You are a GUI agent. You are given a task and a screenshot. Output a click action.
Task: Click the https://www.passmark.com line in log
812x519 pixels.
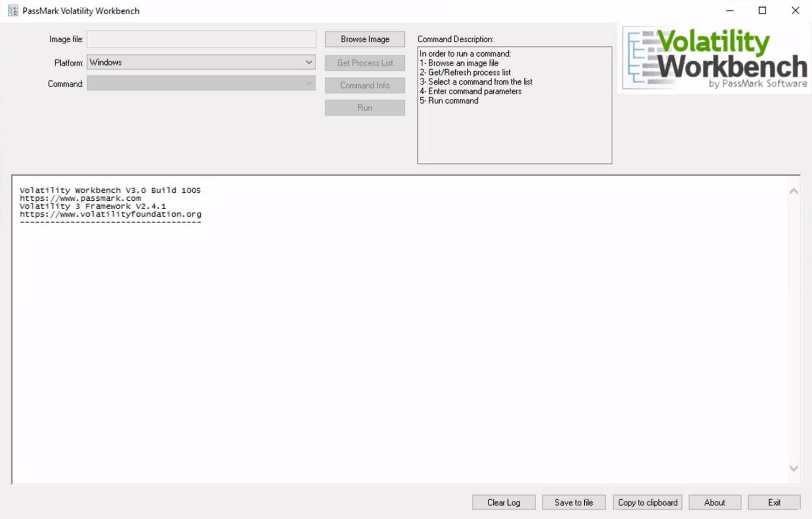click(x=80, y=198)
